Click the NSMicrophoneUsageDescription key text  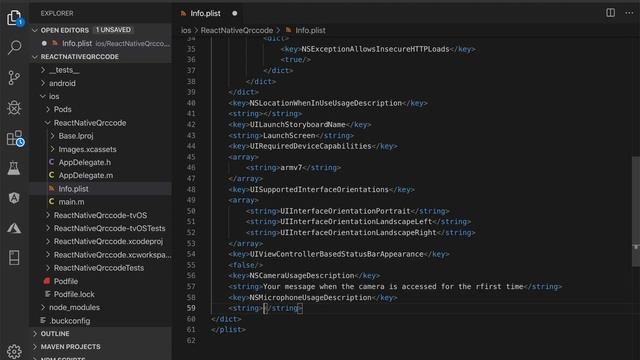click(x=310, y=298)
